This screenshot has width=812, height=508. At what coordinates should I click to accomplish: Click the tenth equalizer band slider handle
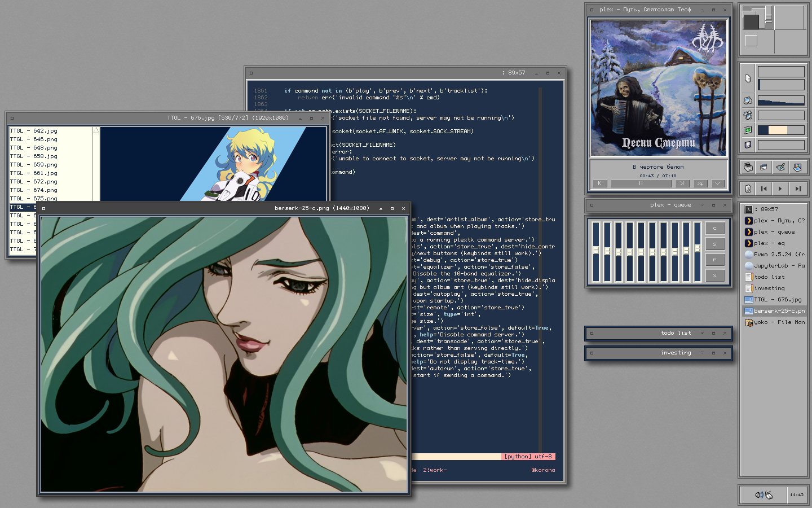click(x=698, y=248)
